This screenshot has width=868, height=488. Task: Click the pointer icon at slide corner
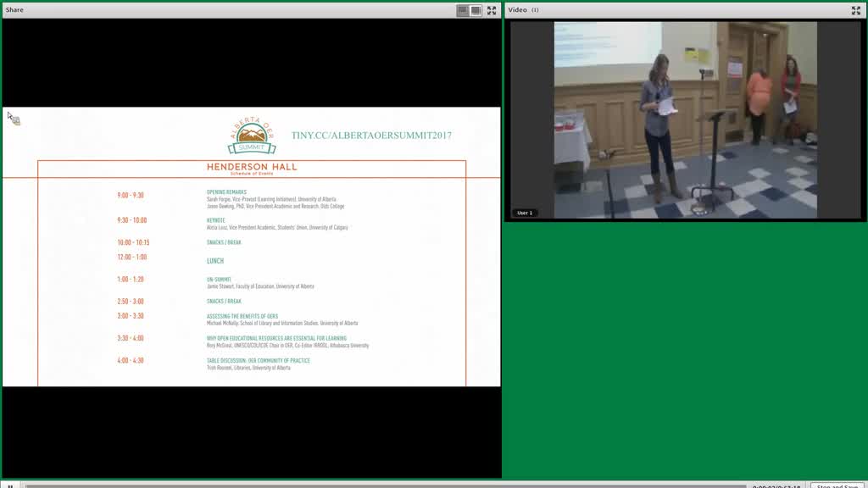[14, 119]
